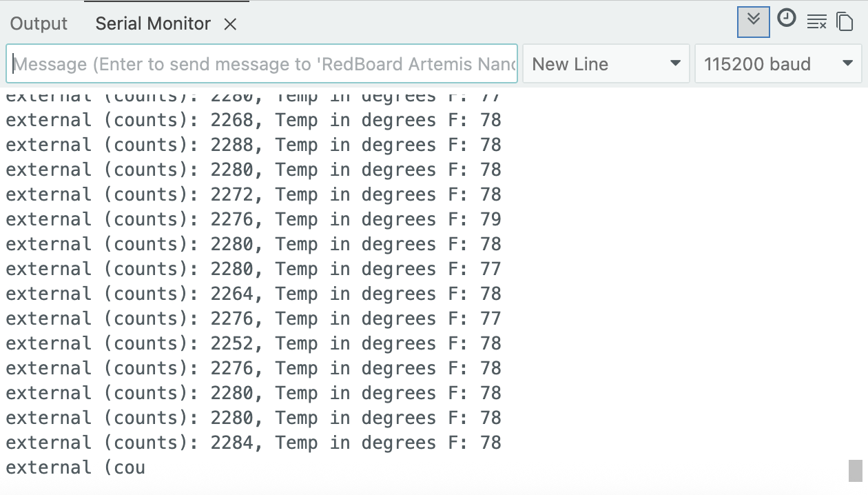This screenshot has height=495, width=868.
Task: Click the output line with counts 2252
Action: click(x=253, y=343)
